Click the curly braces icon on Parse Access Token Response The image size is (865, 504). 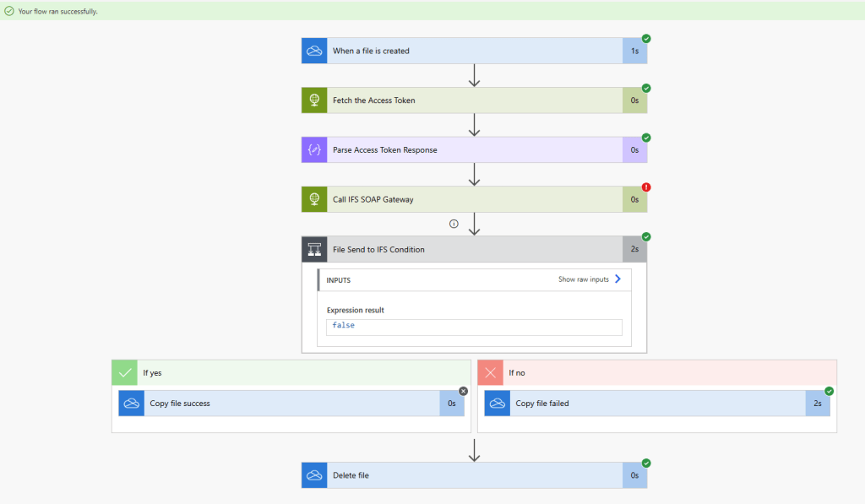(x=314, y=150)
